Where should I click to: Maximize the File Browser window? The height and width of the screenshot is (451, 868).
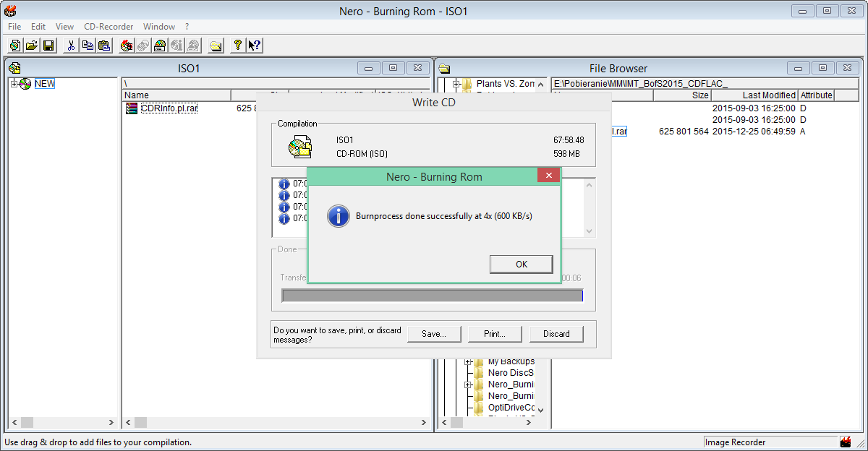pos(822,68)
